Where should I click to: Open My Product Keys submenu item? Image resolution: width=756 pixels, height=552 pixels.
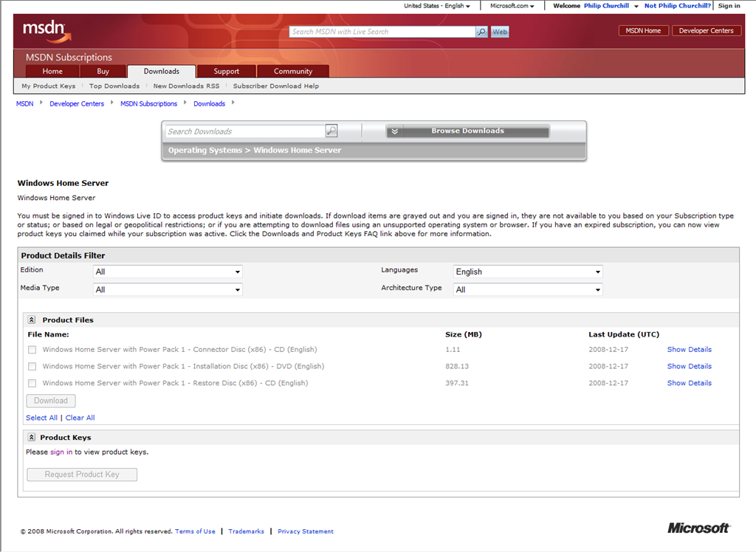coord(48,86)
